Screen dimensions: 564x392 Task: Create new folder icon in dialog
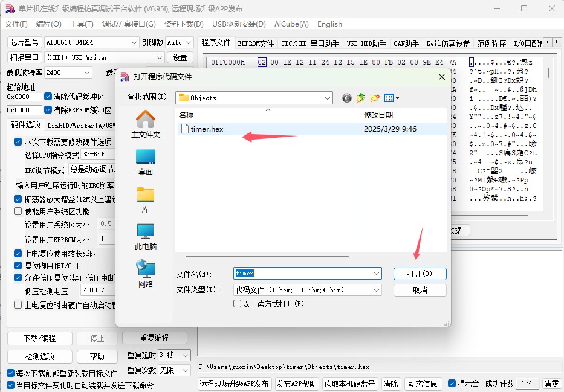(374, 98)
